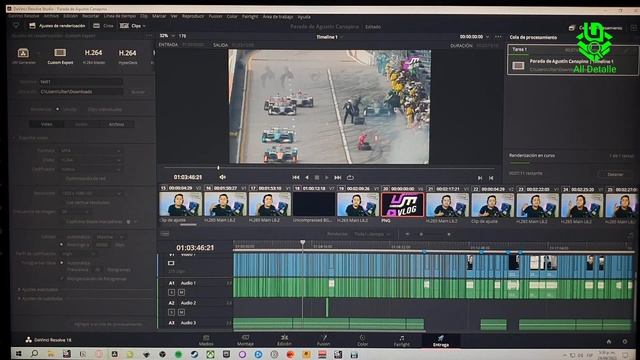Select single clip render radio button
The height and width of the screenshot is (360, 640).
pos(57,109)
